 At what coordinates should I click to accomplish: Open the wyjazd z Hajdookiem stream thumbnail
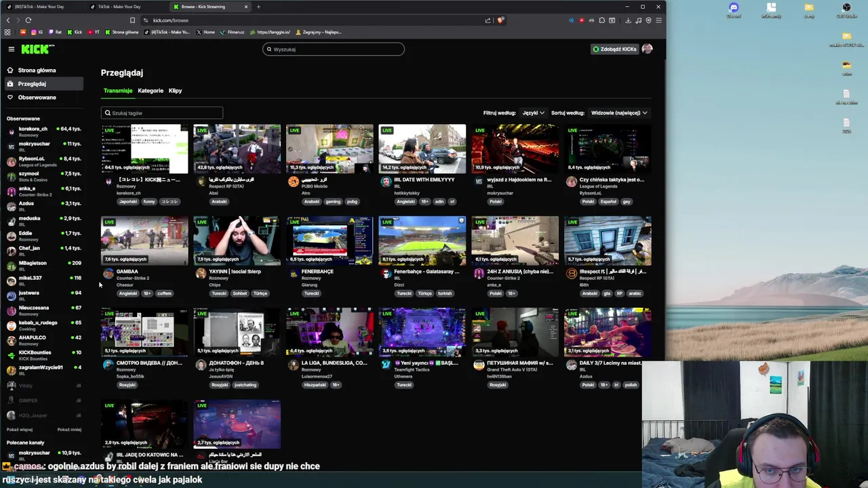tap(515, 149)
